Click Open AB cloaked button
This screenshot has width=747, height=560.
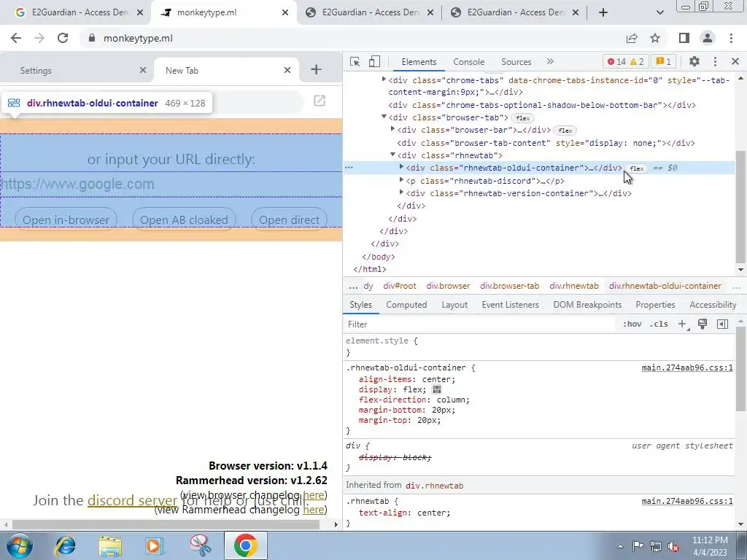184,219
